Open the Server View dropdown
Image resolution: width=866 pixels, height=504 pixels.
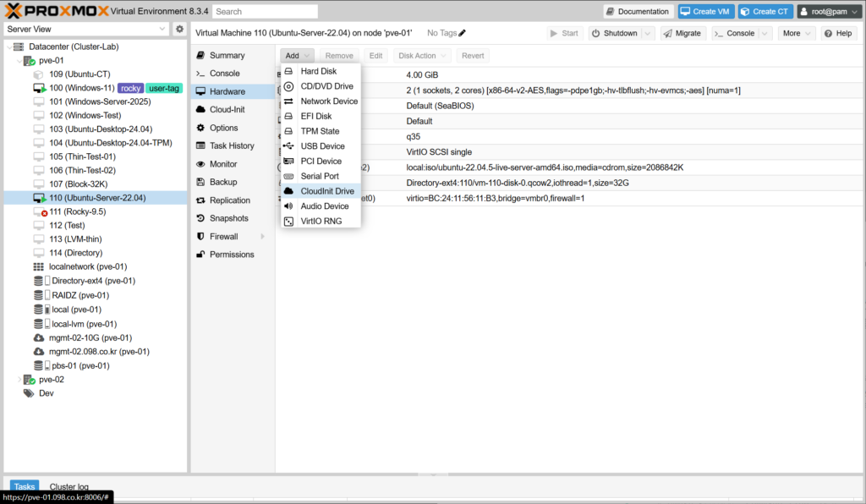pyautogui.click(x=162, y=29)
